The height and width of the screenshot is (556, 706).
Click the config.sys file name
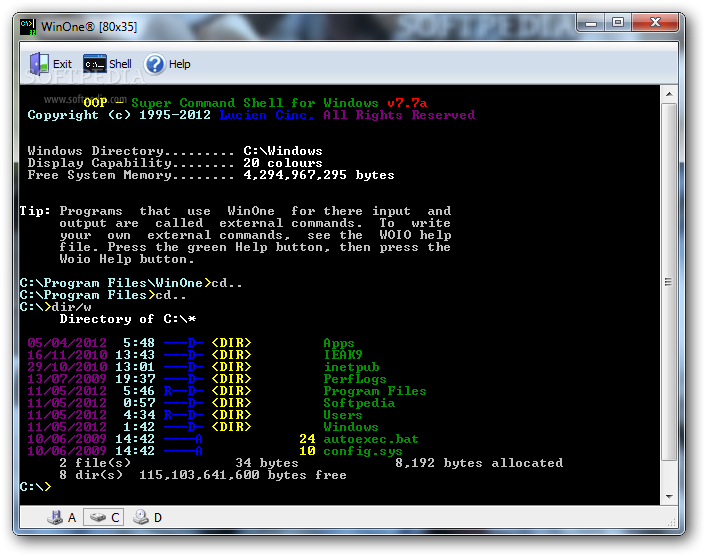pyautogui.click(x=363, y=451)
